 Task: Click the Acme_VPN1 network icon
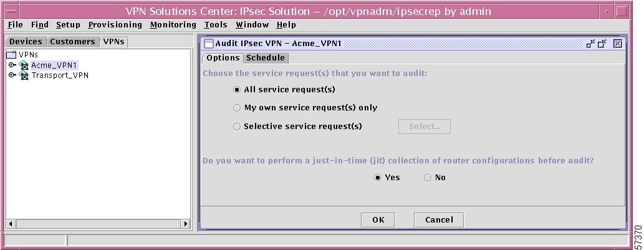(x=24, y=65)
